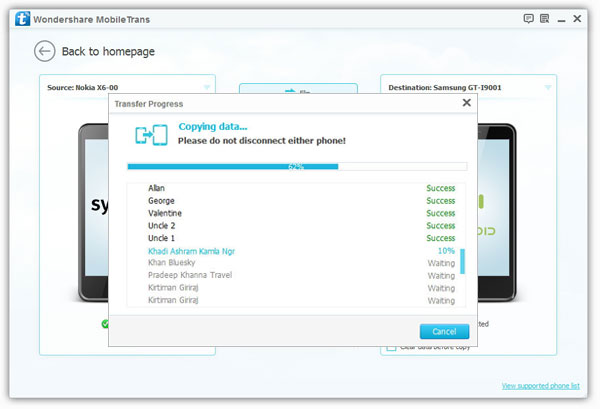The image size is (600, 409).
Task: Select Khadi Ashram Kamla Ngr row
Action: click(x=296, y=251)
